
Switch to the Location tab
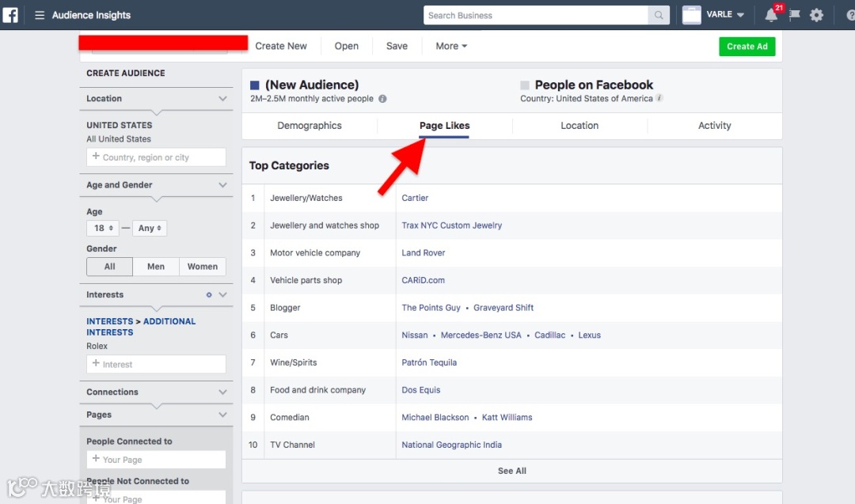coord(579,126)
